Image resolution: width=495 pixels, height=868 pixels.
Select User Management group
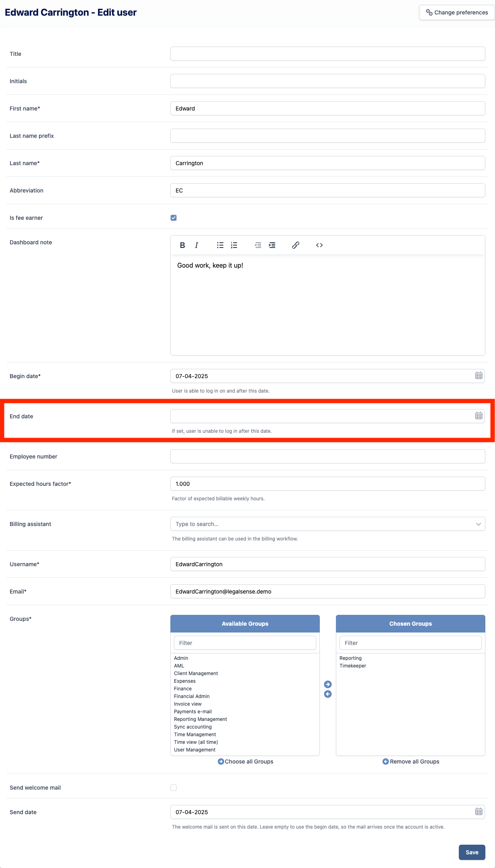(x=195, y=750)
